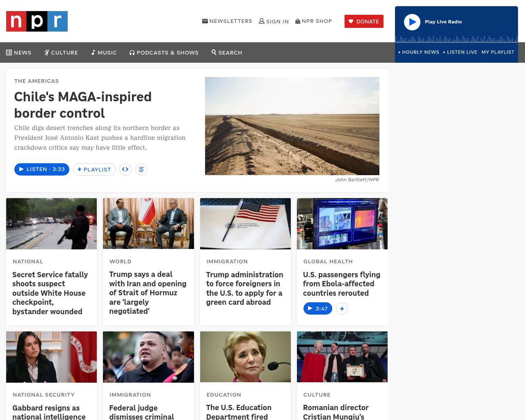Open the Newsletters envelope link
525x420 pixels.
tap(227, 21)
